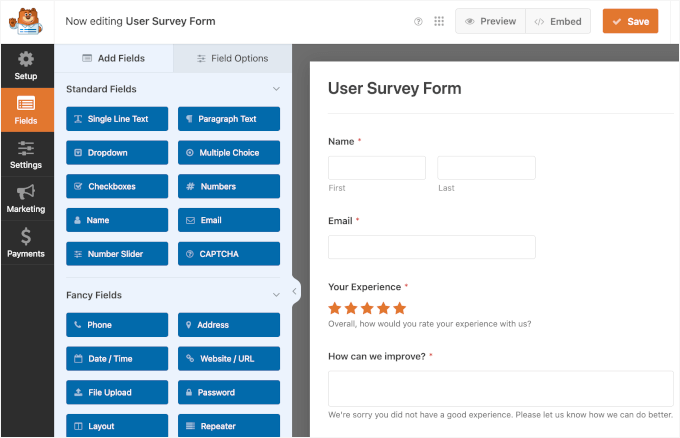Switch to the Field Options tab
Image resolution: width=680 pixels, height=438 pixels.
click(x=232, y=58)
